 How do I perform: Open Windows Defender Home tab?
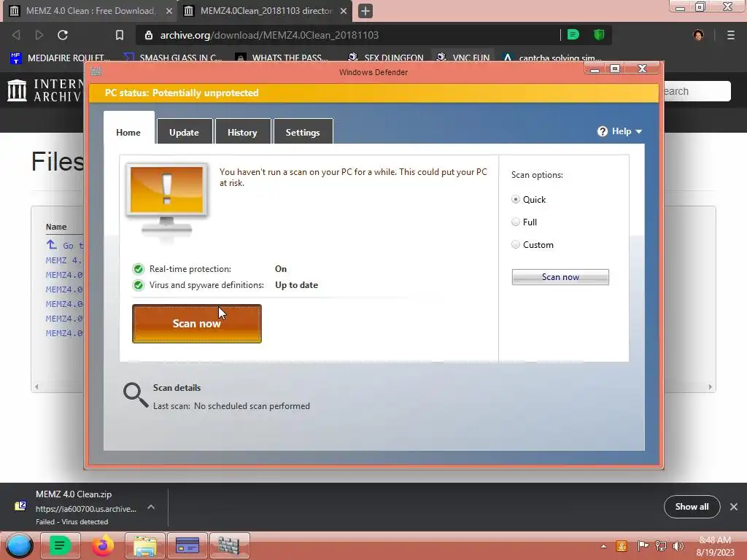[128, 133]
